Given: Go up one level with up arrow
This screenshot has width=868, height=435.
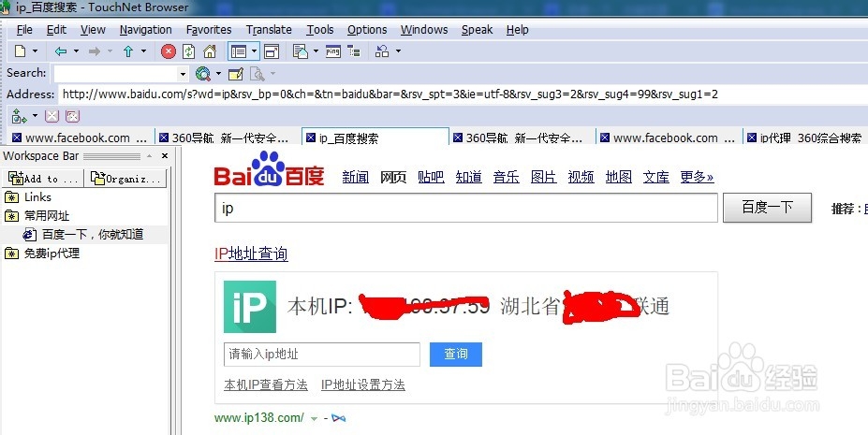Looking at the screenshot, I should point(128,51).
